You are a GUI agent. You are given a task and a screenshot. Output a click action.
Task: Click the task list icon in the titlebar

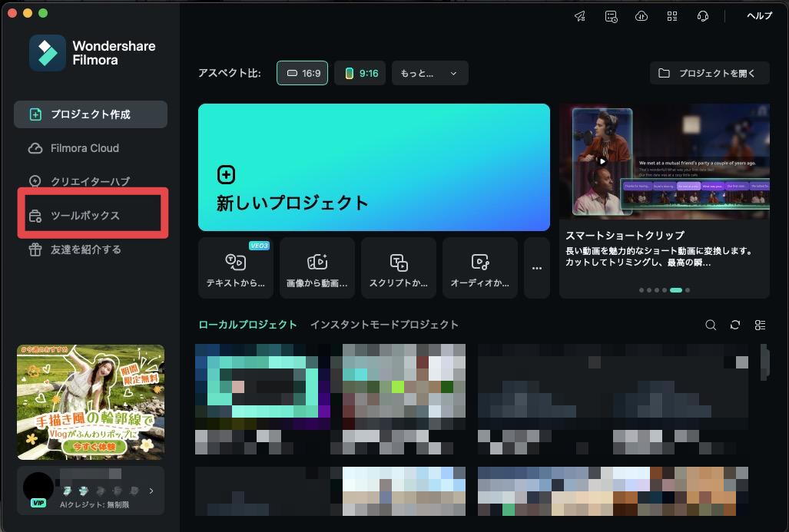[x=611, y=15]
